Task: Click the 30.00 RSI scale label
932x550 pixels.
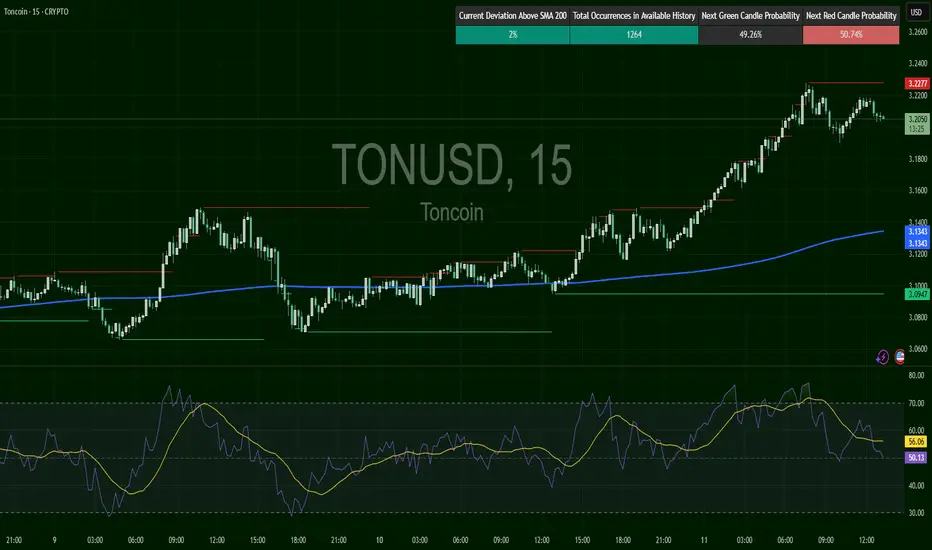Action: pos(917,513)
